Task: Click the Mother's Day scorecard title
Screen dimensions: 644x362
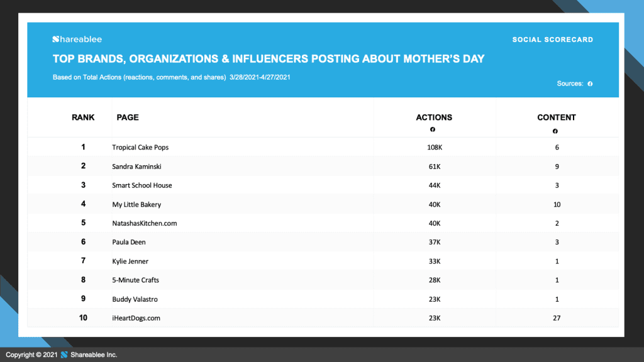Action: (x=269, y=59)
